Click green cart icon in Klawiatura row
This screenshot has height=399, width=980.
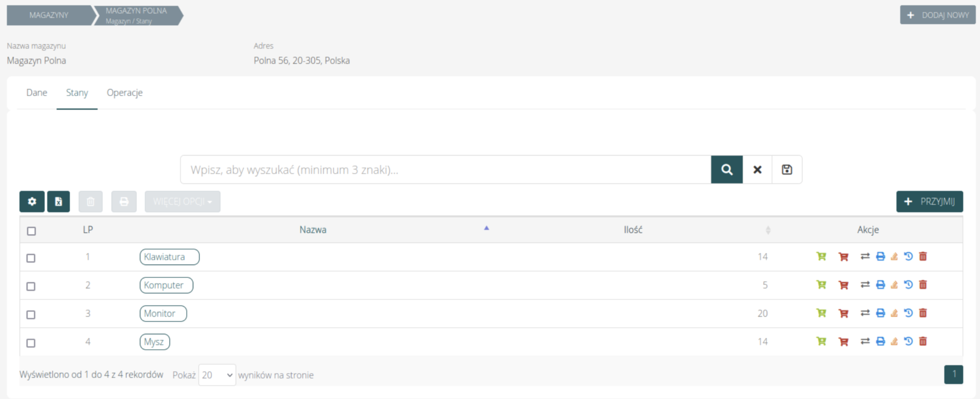pyautogui.click(x=821, y=256)
